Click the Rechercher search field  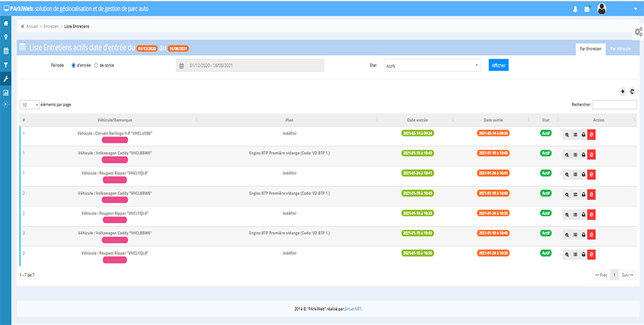[614, 105]
